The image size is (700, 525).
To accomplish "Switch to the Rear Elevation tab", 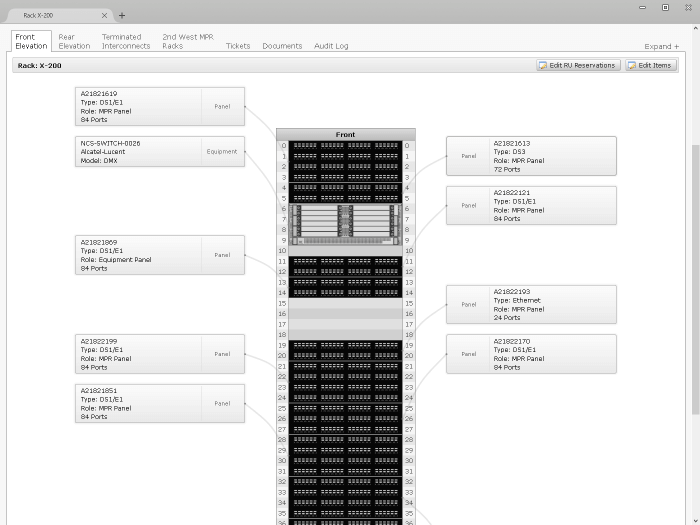I will click(74, 41).
